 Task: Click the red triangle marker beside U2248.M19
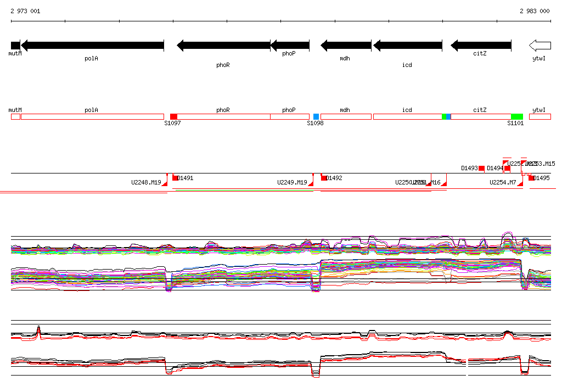click(165, 183)
